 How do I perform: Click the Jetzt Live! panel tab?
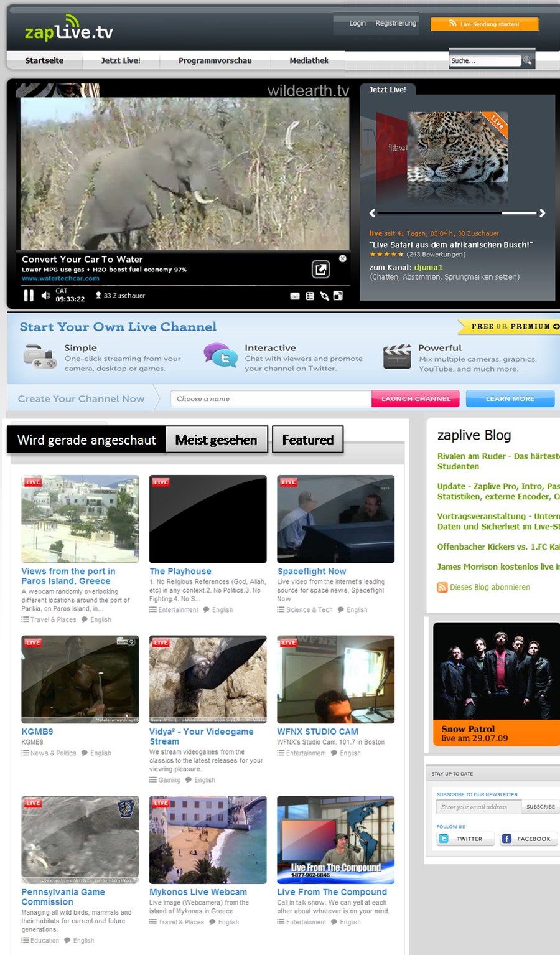[388, 90]
